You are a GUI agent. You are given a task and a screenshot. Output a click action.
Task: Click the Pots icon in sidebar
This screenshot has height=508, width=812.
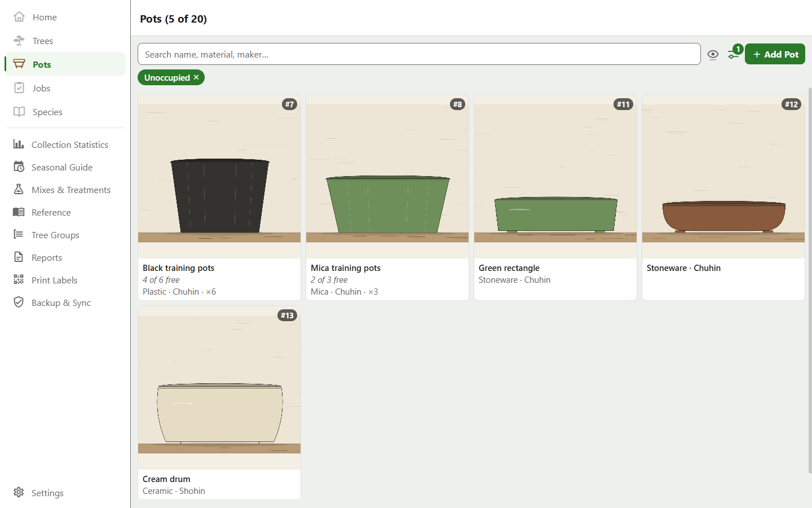tap(19, 64)
